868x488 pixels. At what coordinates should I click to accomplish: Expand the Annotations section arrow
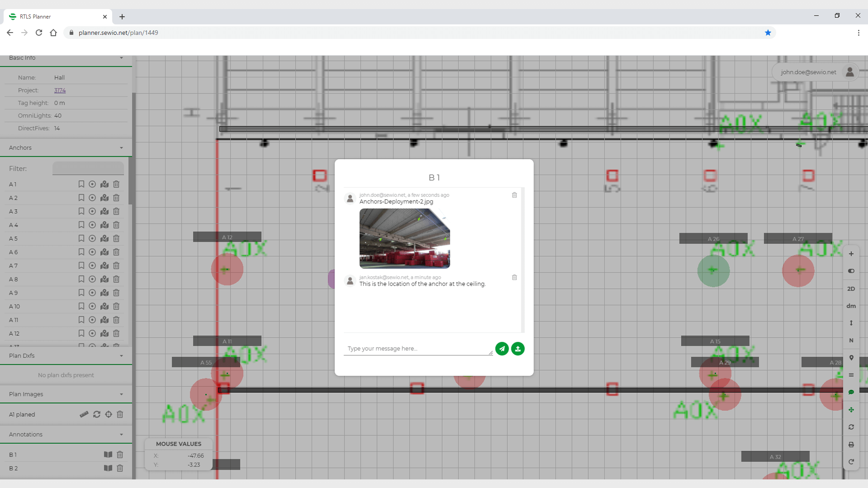[121, 435]
